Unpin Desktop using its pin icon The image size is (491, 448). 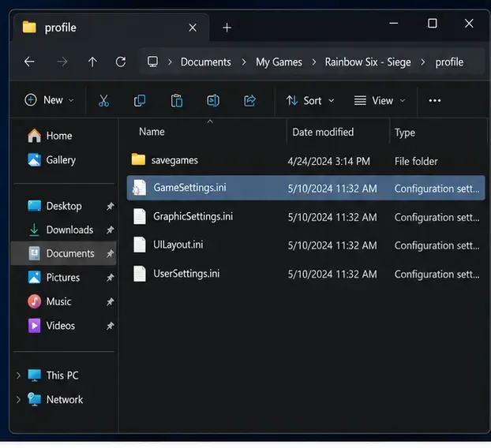click(x=110, y=206)
